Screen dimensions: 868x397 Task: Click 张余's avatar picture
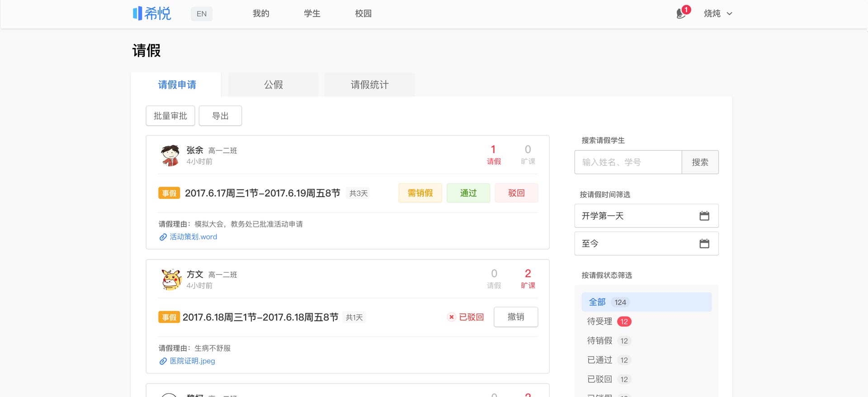170,155
